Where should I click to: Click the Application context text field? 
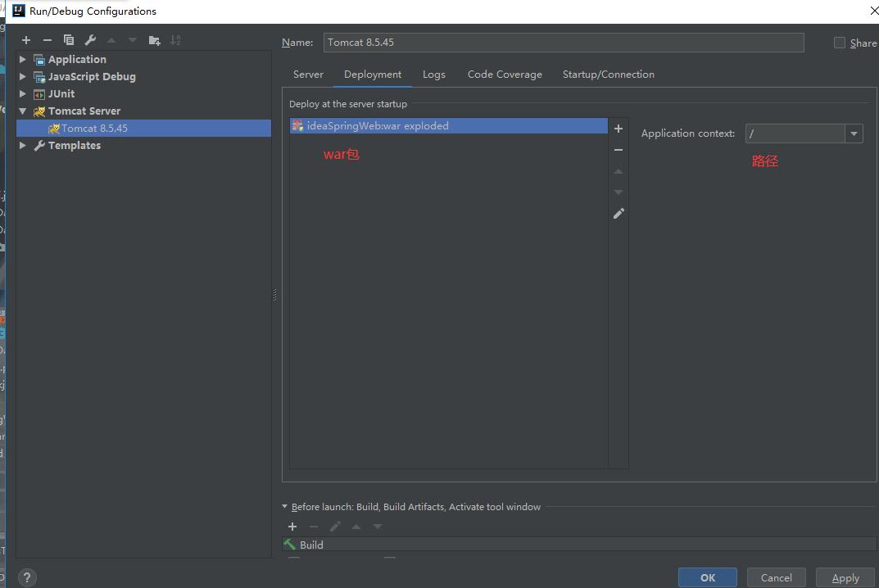(795, 133)
